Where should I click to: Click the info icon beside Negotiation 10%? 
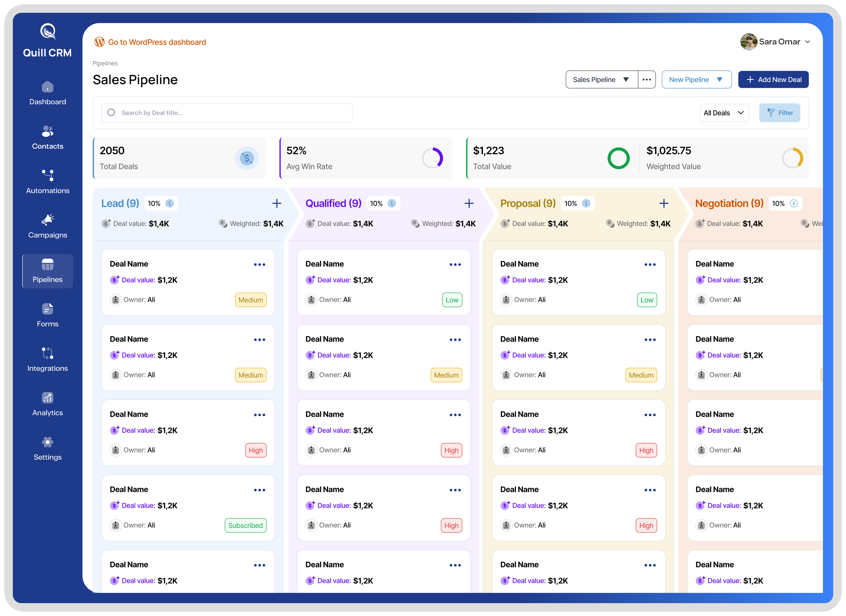tap(794, 203)
